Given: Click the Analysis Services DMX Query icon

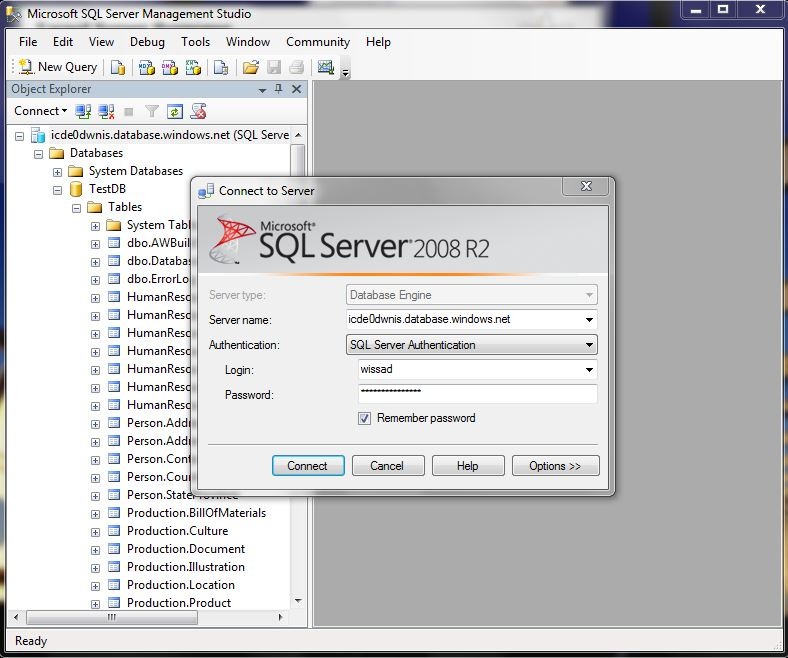Looking at the screenshot, I should coord(170,67).
